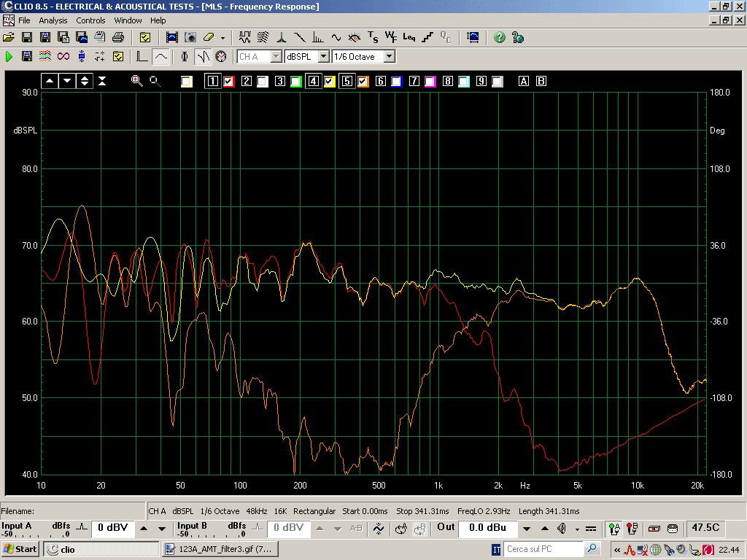Click the printer icon to print
The width and height of the screenshot is (747, 560).
(x=117, y=37)
